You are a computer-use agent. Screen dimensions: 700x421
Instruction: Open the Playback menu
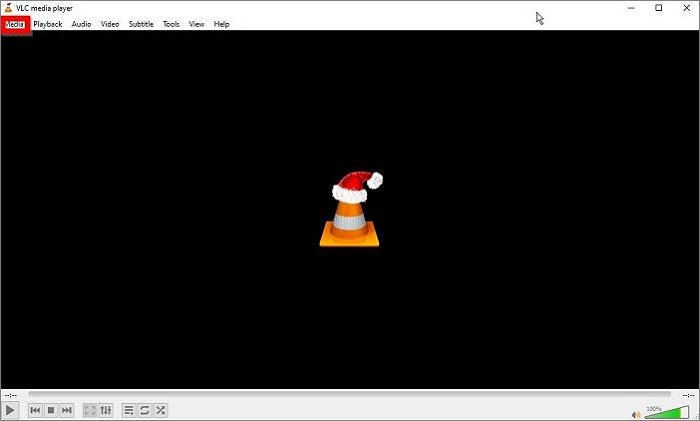pos(48,24)
